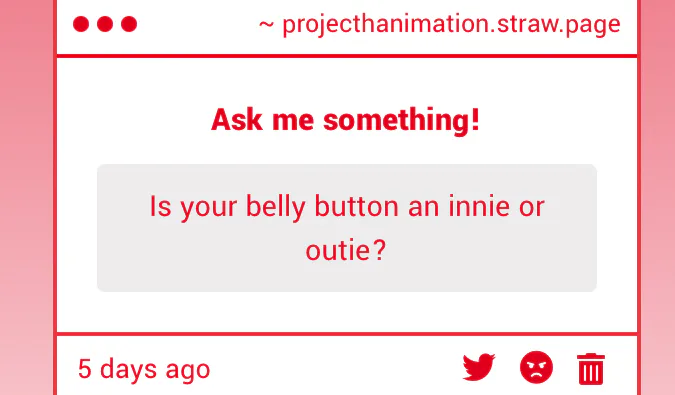Select the "Ask me something!" heading
The image size is (675, 395).
(345, 120)
